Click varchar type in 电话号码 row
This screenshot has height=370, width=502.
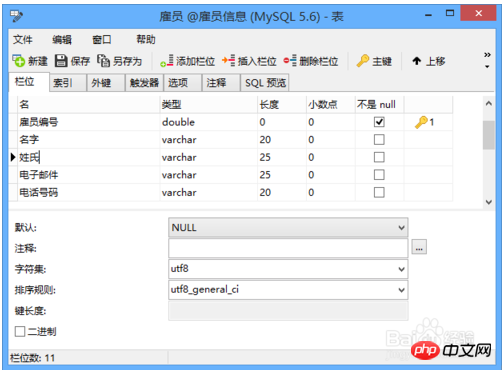tap(209, 192)
